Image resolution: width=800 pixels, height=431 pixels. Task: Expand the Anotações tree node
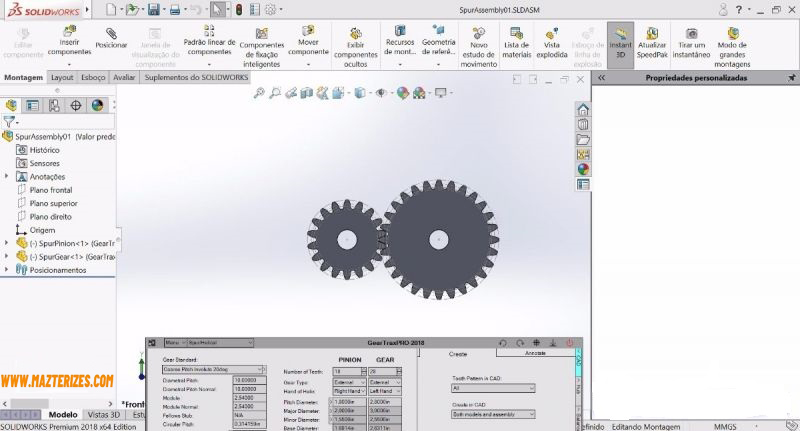(x=6, y=176)
